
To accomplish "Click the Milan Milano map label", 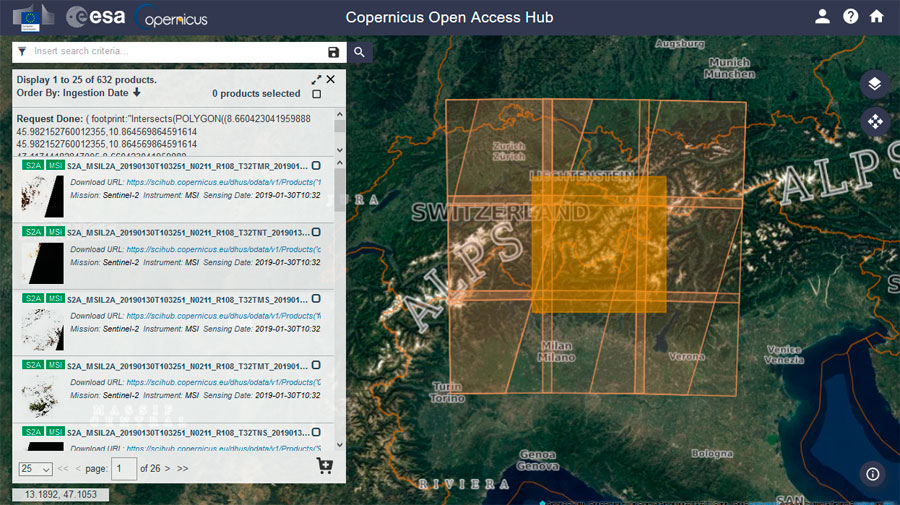I will pos(556,351).
